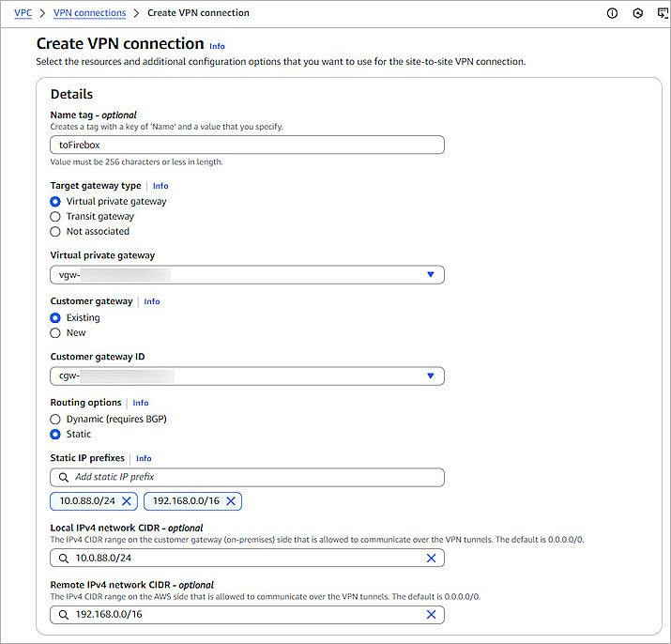This screenshot has width=671, height=644.
Task: Click search icon in Remote IPv4 CIDR field
Action: coord(63,615)
